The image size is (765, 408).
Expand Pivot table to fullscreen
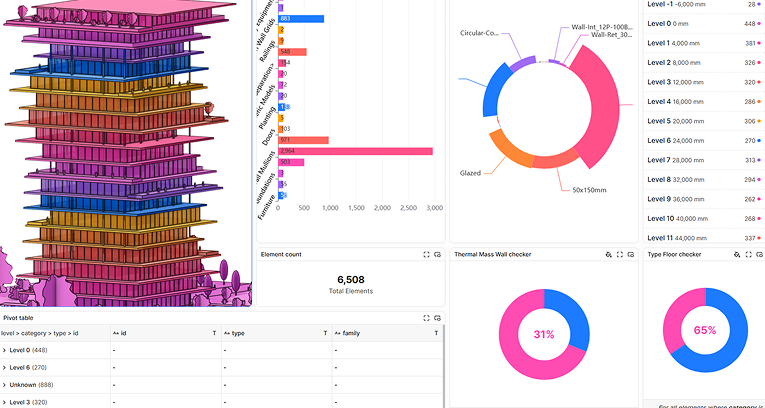427,318
